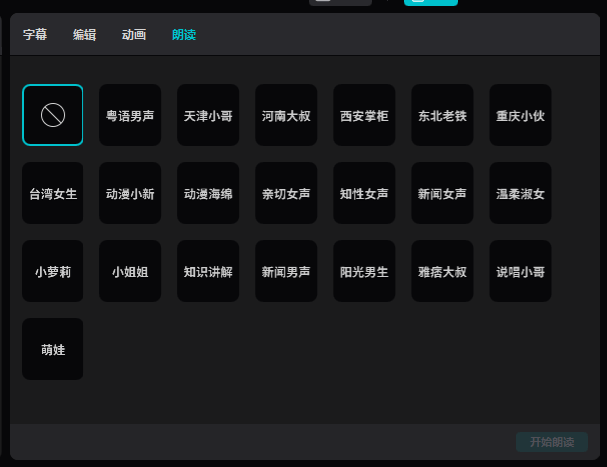This screenshot has height=467, width=607.
Task: Select the 亲切女声 voice
Action: [286, 193]
